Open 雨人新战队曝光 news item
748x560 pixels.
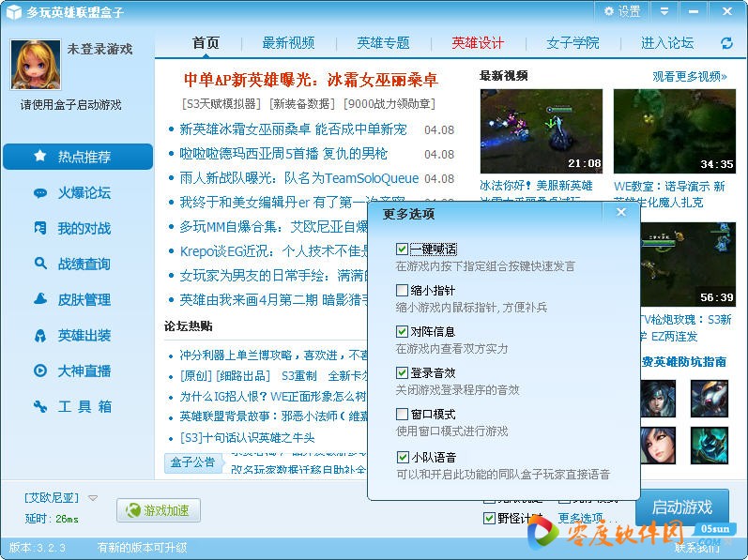click(x=298, y=178)
